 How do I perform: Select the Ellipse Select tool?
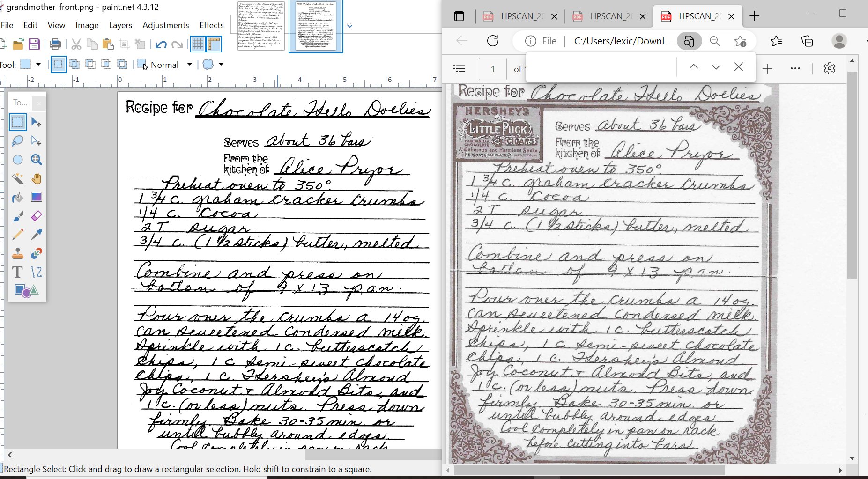pos(17,160)
